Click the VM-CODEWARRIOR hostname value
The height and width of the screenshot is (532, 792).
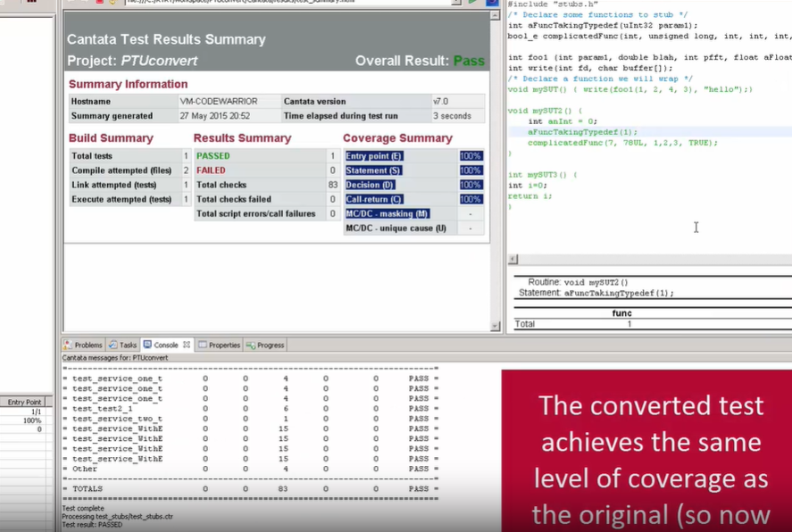218,102
